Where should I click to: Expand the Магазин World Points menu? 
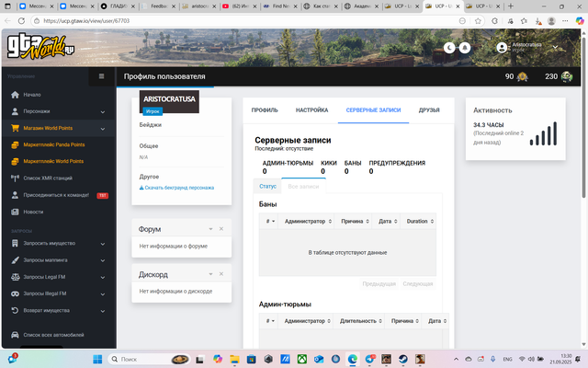pyautogui.click(x=59, y=128)
